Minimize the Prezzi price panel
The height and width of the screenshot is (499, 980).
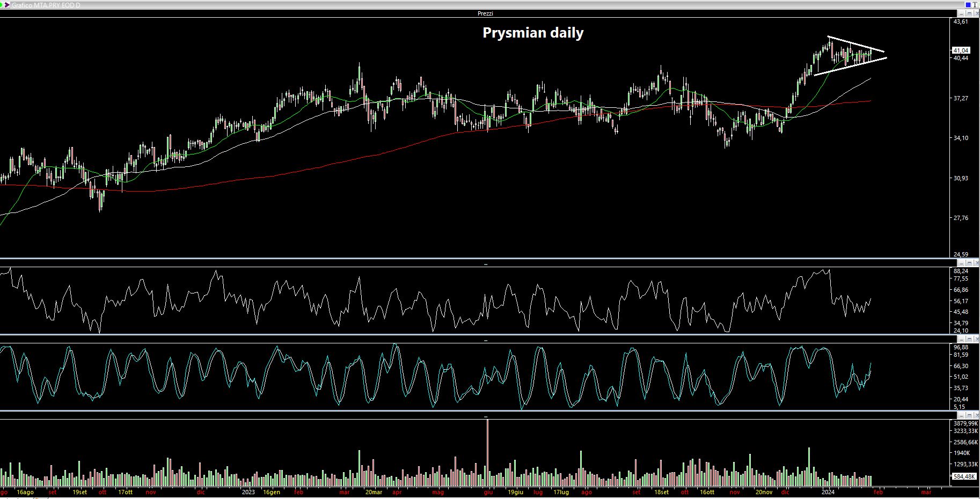962,13
